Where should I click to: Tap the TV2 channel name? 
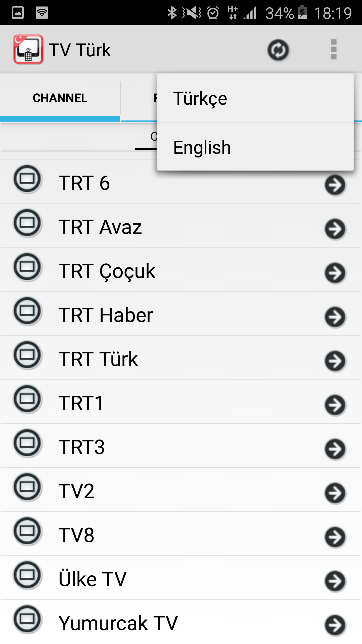click(76, 491)
